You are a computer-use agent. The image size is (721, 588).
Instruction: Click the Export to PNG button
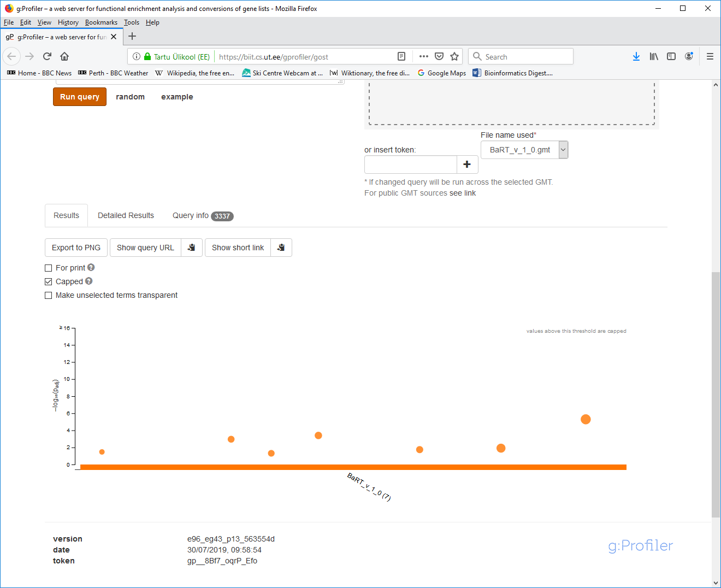pyautogui.click(x=76, y=248)
